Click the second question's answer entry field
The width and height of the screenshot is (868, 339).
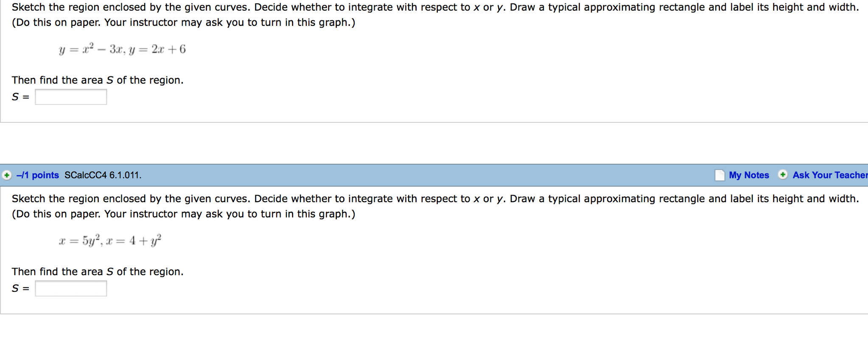pos(70,288)
